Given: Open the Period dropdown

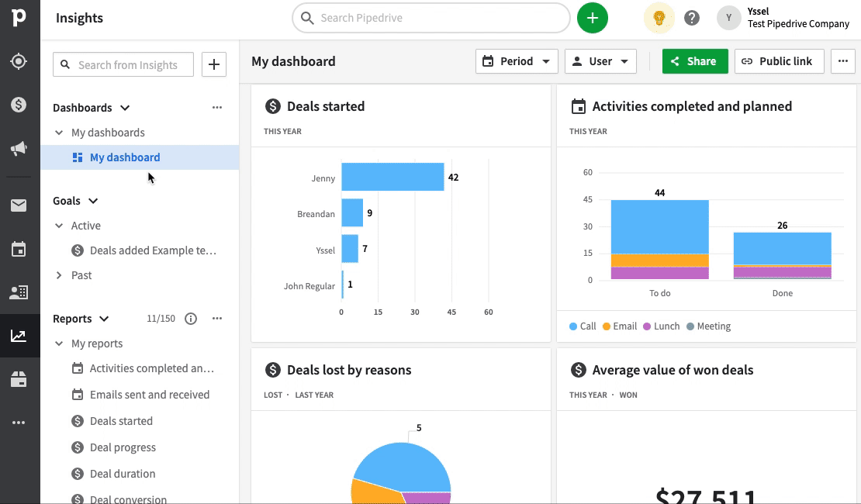Looking at the screenshot, I should pos(517,60).
